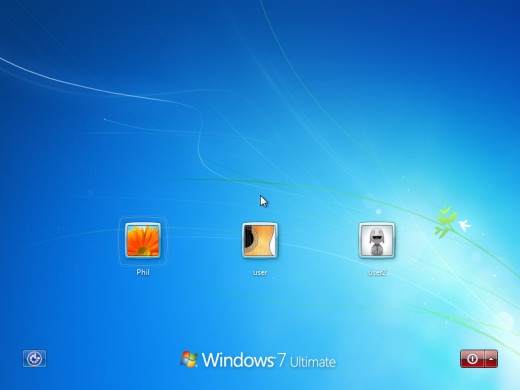
Task: Click the Ultimate edition text
Action: pos(313,362)
